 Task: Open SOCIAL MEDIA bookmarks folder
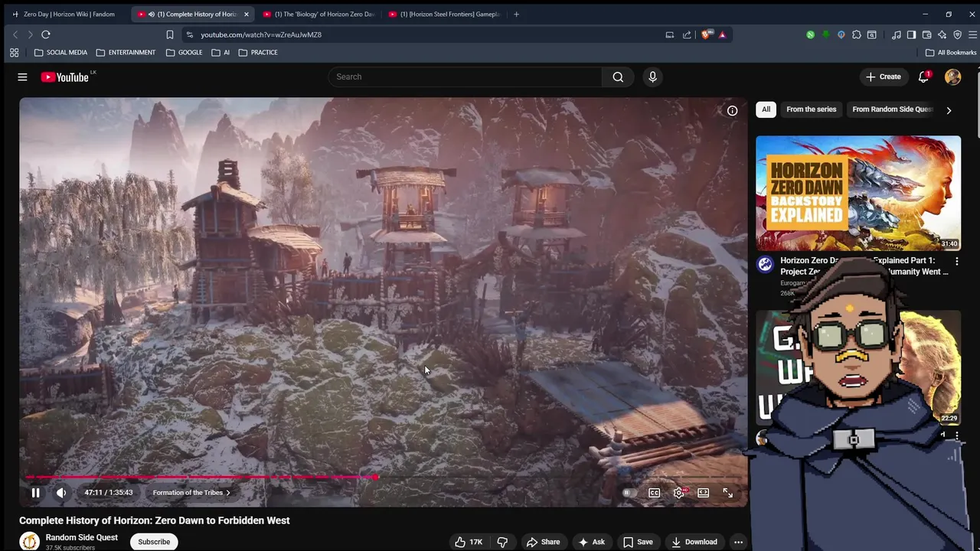(60, 52)
